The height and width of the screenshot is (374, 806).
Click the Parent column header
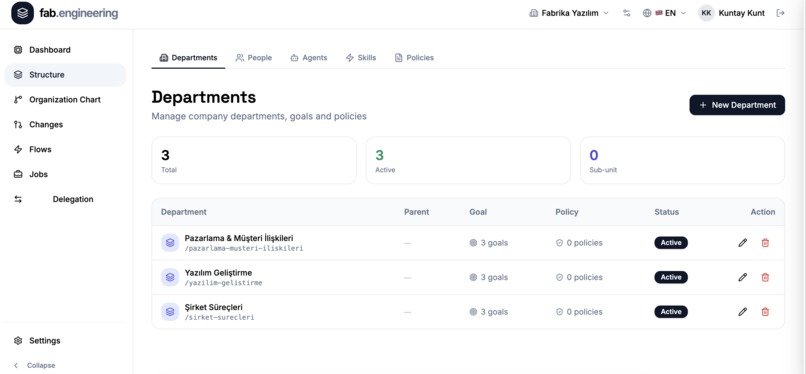[416, 212]
